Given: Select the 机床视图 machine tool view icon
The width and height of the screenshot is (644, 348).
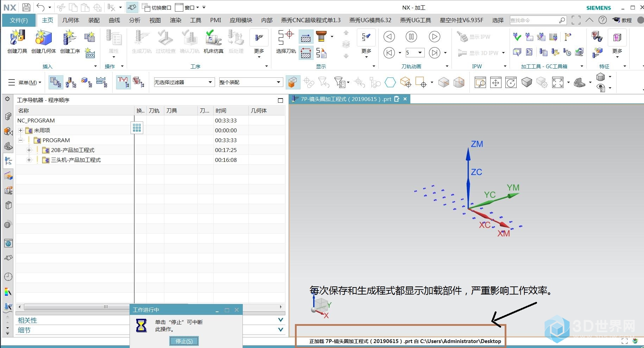Looking at the screenshot, I should pos(71,82).
